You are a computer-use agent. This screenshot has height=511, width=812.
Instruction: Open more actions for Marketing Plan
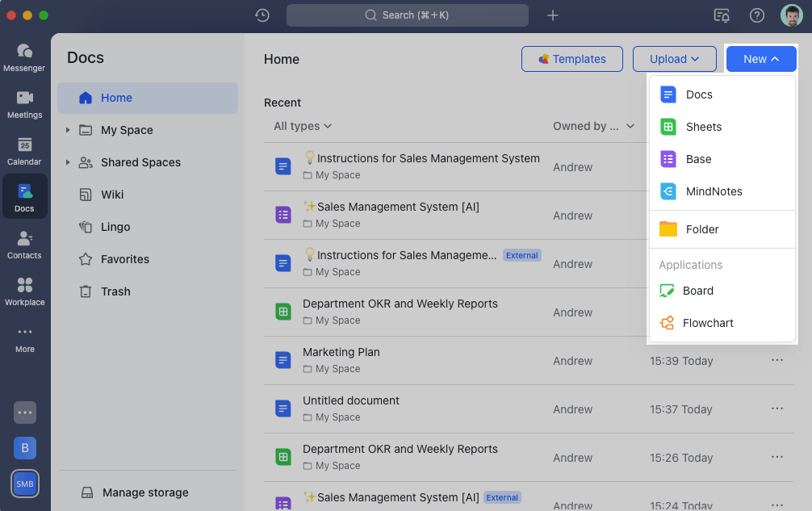[776, 360]
